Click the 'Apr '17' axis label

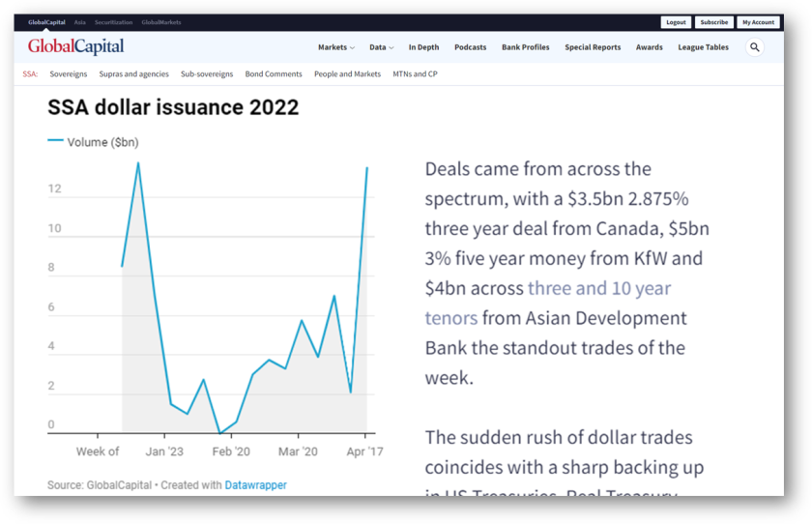click(364, 451)
